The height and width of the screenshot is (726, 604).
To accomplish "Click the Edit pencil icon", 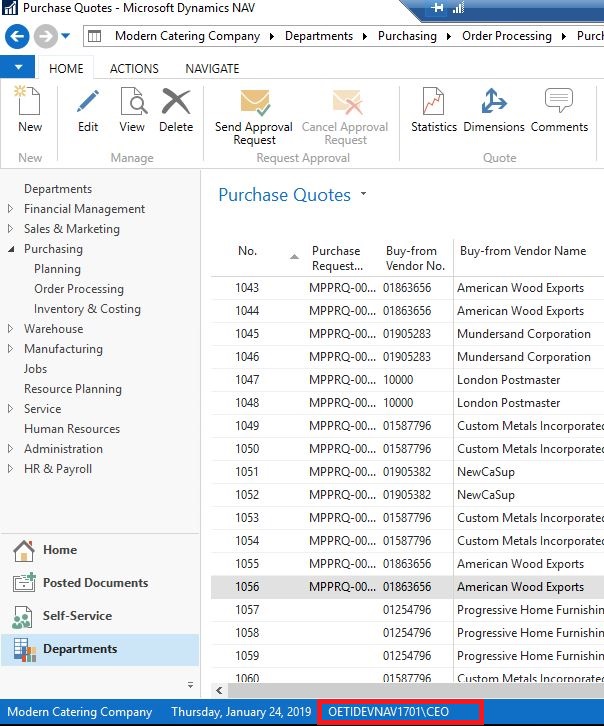I will [88, 101].
